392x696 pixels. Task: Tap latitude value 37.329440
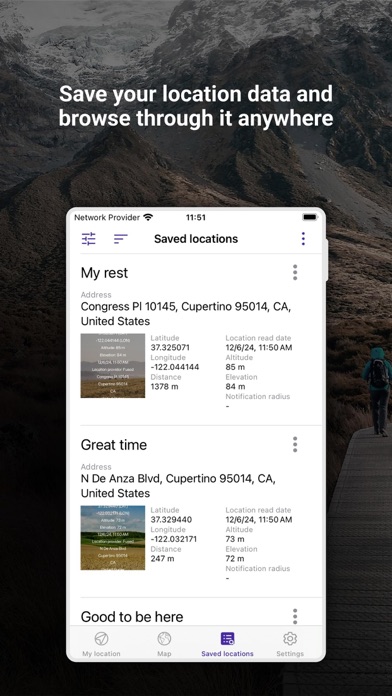click(171, 520)
